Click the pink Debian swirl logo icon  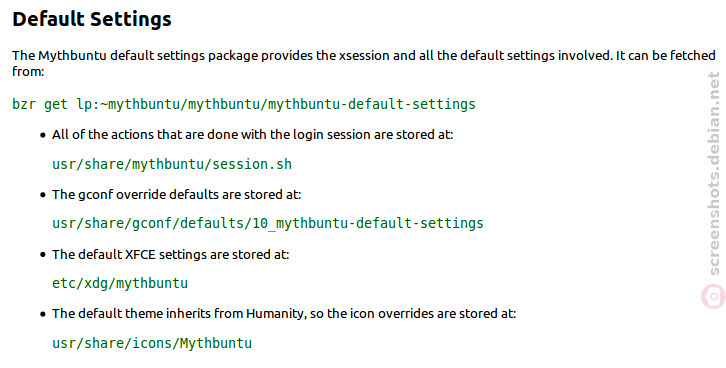click(x=713, y=296)
